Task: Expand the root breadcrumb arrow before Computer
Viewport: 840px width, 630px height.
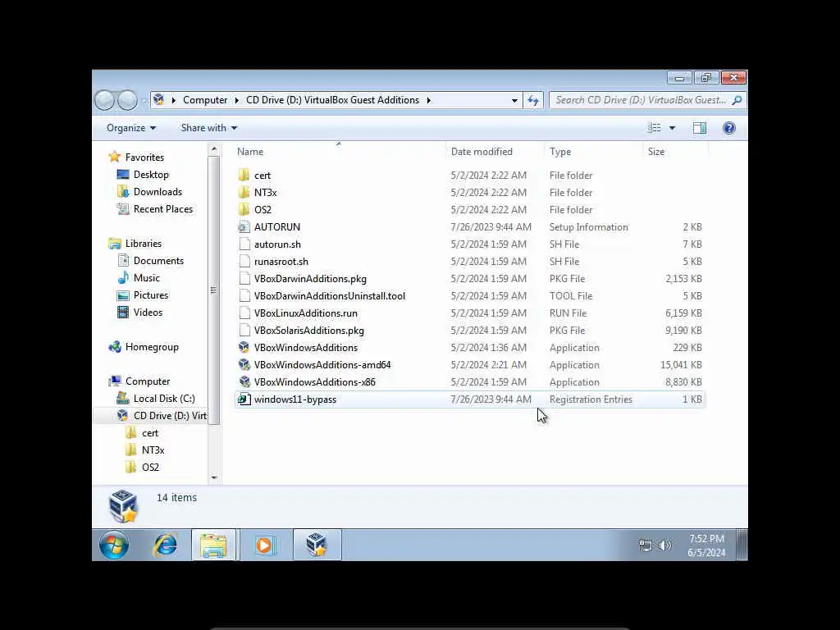Action: tap(173, 100)
